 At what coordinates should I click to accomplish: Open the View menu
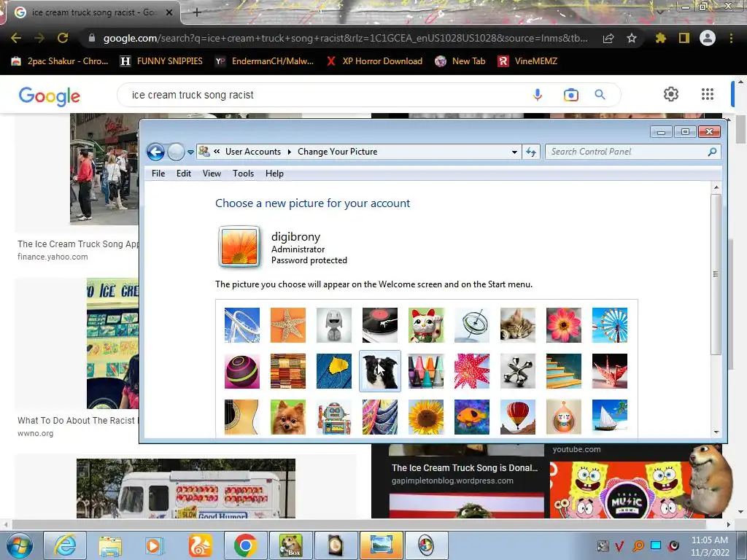point(212,174)
